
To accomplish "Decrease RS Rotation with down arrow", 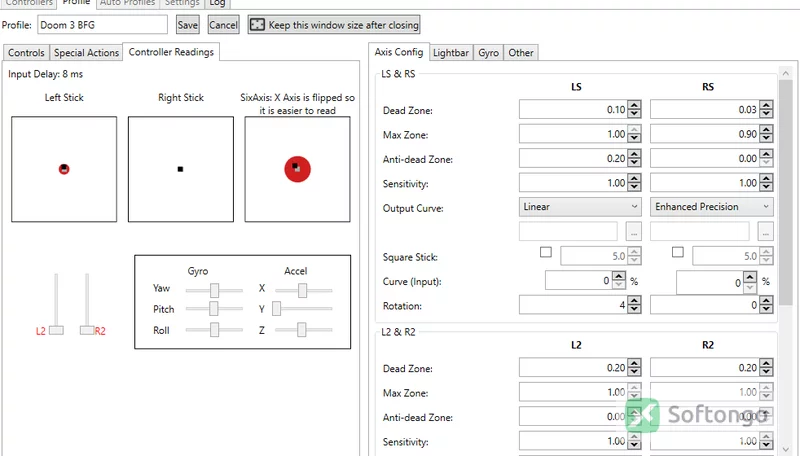I will [x=766, y=310].
